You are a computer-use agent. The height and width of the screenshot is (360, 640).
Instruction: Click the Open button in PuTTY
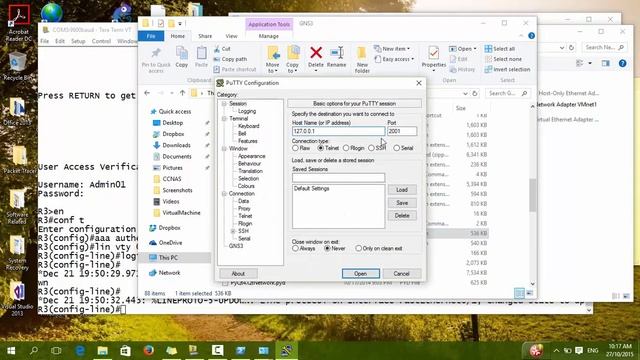click(361, 273)
